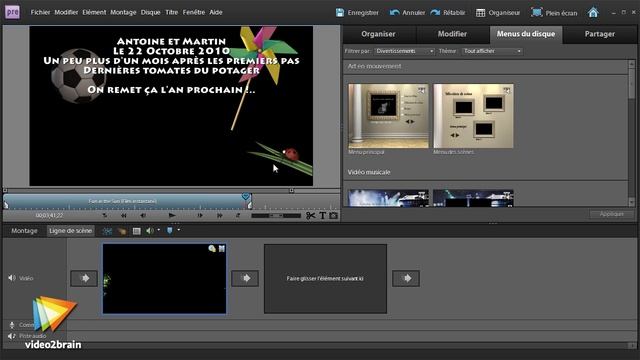Click the Piste audio track music icon
The height and width of the screenshot is (360, 640).
pyautogui.click(x=11, y=336)
